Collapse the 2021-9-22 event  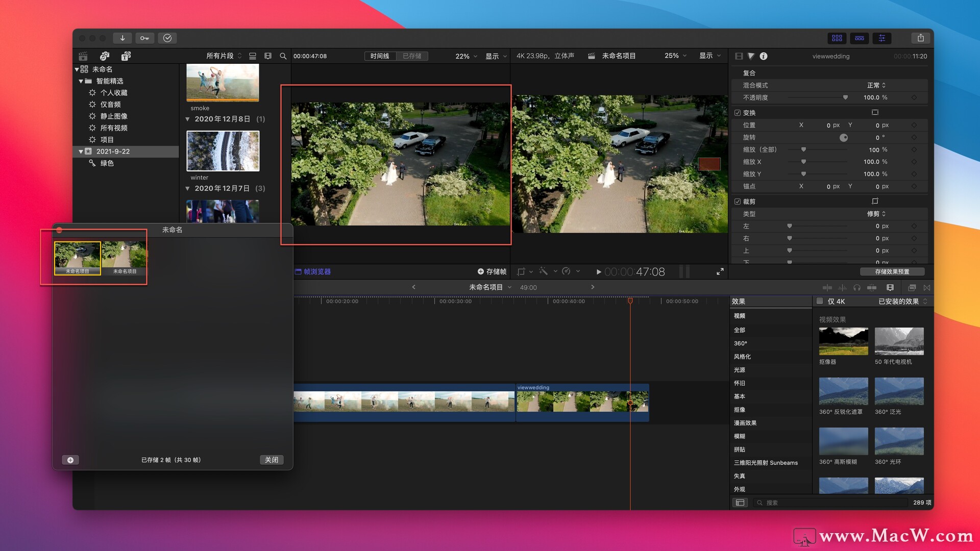pos(81,152)
